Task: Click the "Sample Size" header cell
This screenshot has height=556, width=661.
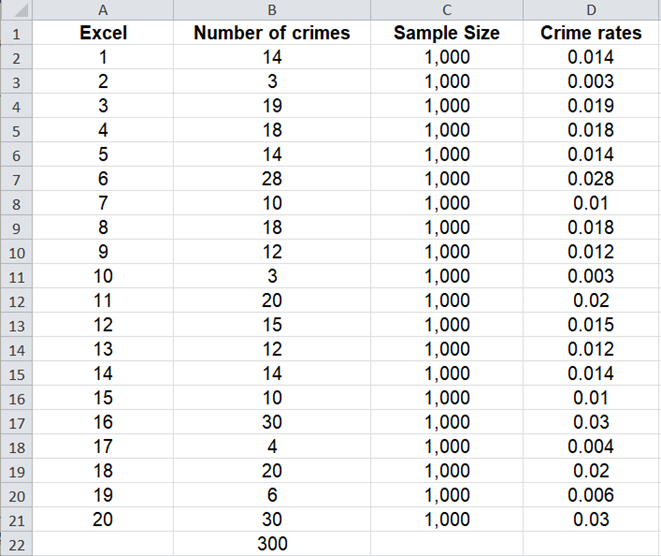Action: click(x=446, y=33)
